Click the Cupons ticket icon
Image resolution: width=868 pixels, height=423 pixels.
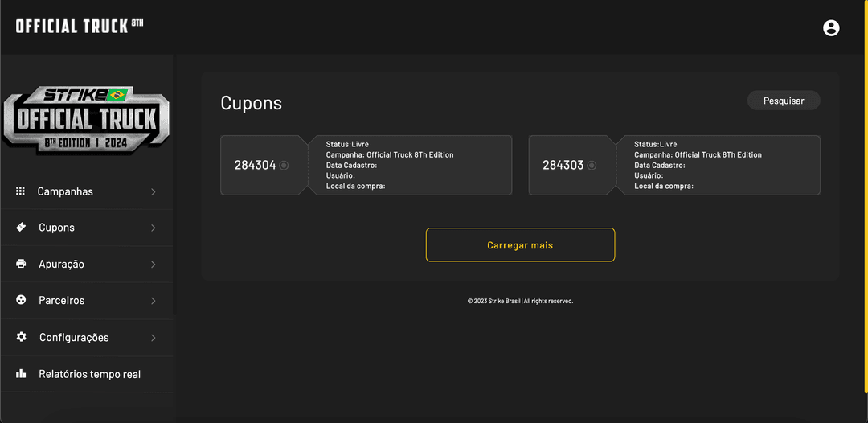[21, 227]
